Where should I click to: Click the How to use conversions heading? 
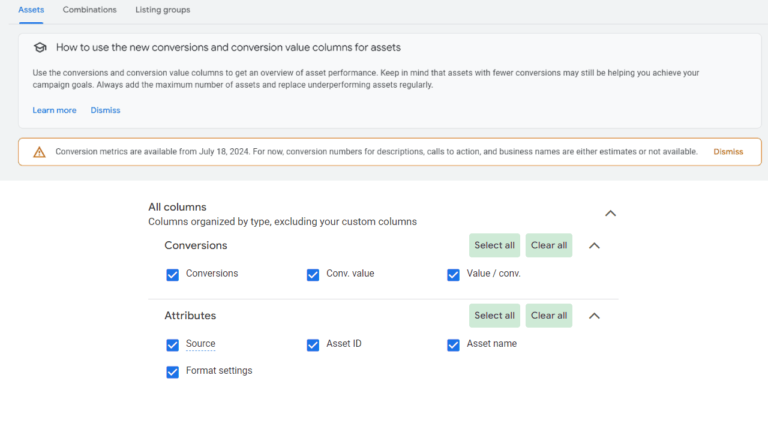228,48
